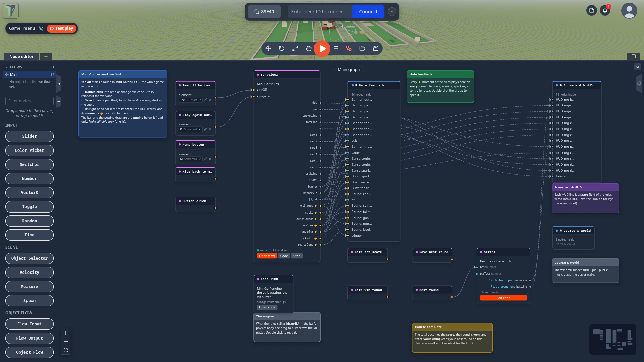Open the folder icon in viewport toolbar
The height and width of the screenshot is (362, 644).
[x=362, y=48]
